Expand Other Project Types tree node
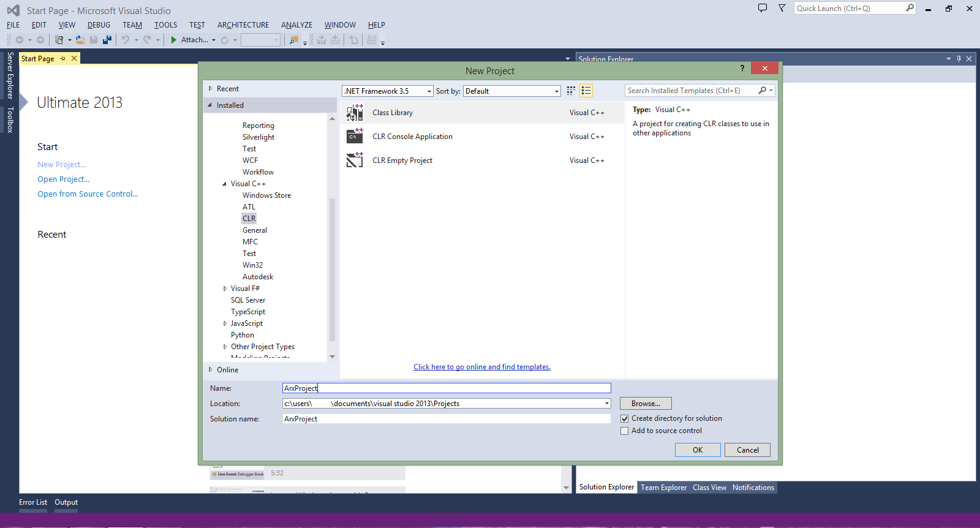This screenshot has width=980, height=528. (x=225, y=347)
